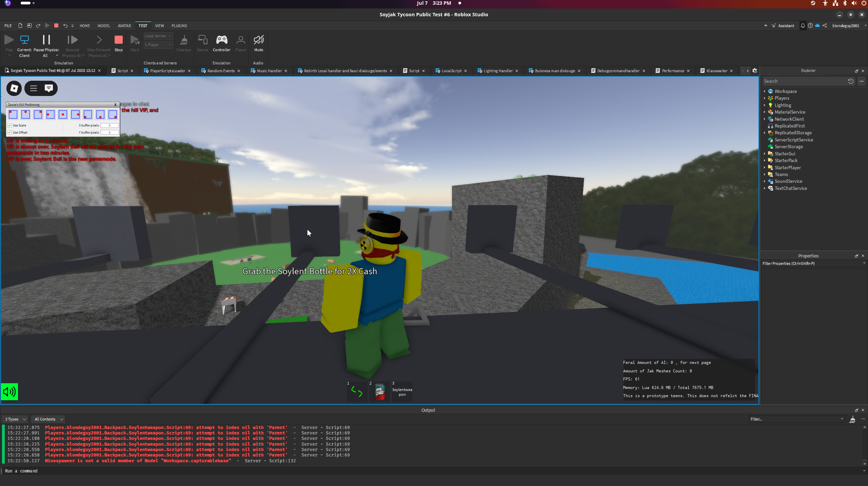Image resolution: width=868 pixels, height=486 pixels.
Task: Open the VIEW ribbon tab
Action: tap(159, 26)
